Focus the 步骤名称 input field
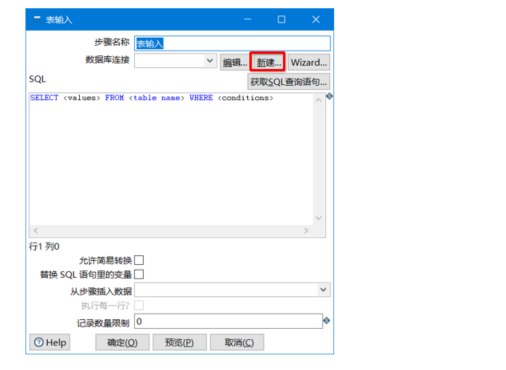The image size is (506, 370). [232, 43]
